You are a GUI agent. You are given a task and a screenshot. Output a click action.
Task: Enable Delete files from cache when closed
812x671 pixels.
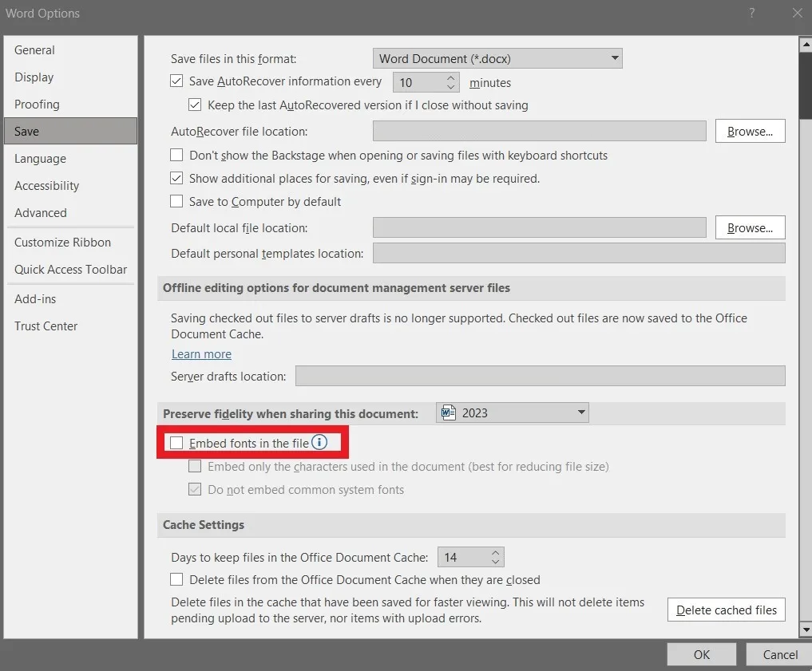pyautogui.click(x=176, y=579)
